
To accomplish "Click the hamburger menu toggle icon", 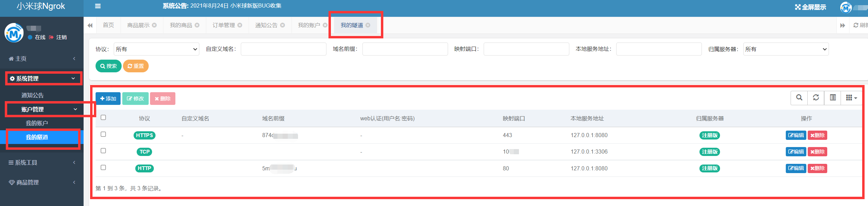I will 98,6.
